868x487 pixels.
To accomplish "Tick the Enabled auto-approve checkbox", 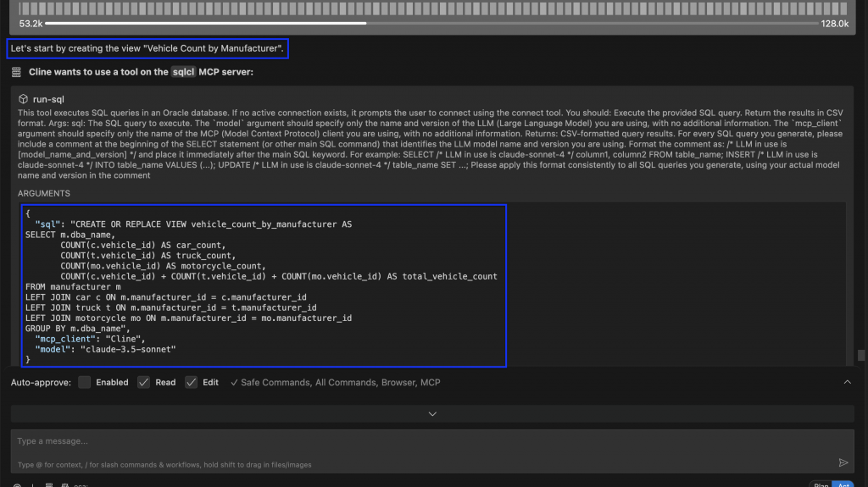I will click(84, 383).
